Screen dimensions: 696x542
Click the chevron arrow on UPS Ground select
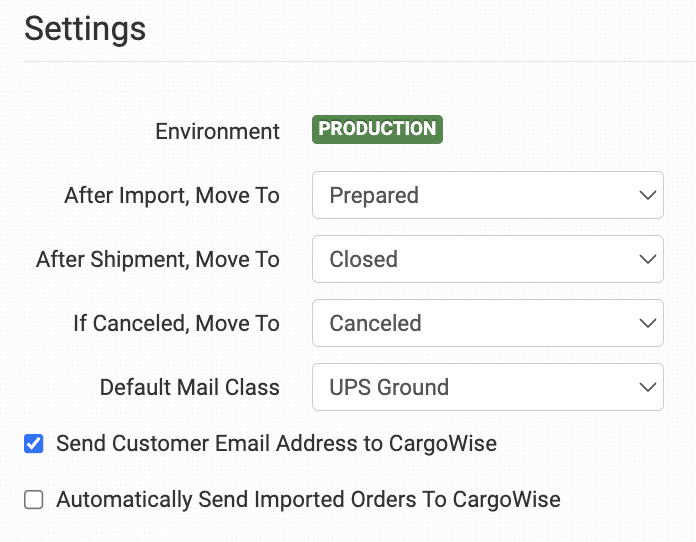pos(646,388)
